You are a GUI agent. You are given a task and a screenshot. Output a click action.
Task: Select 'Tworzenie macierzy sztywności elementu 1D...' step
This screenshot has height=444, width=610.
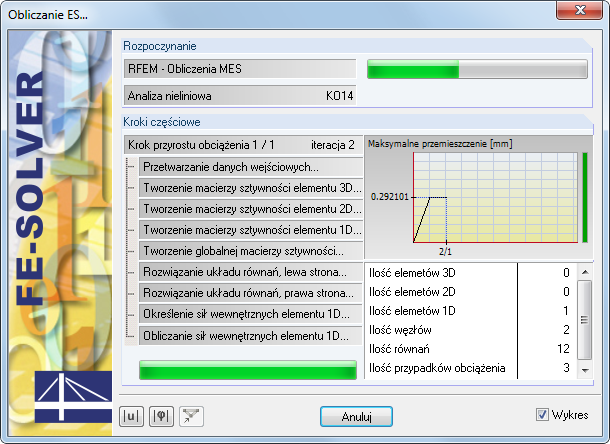coord(251,230)
